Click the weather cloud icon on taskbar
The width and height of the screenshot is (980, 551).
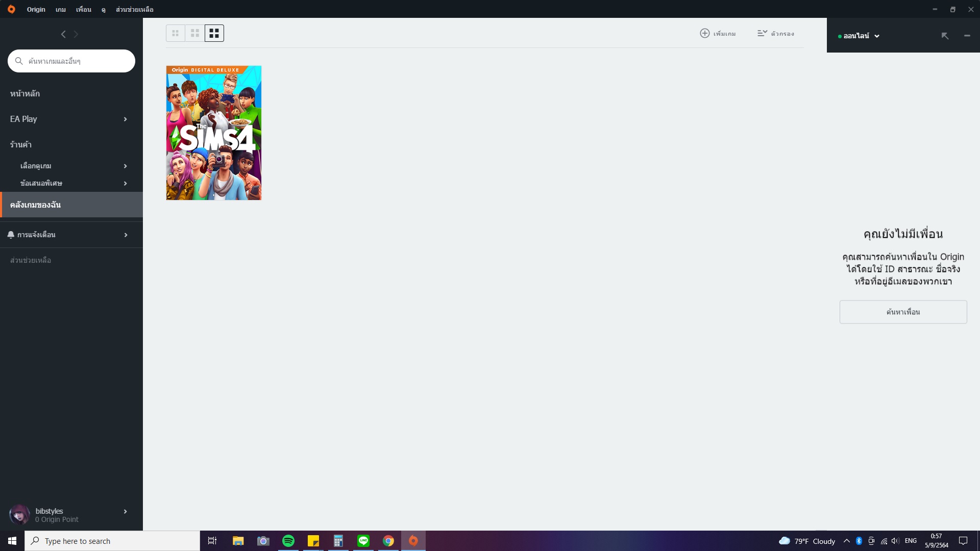(x=785, y=541)
